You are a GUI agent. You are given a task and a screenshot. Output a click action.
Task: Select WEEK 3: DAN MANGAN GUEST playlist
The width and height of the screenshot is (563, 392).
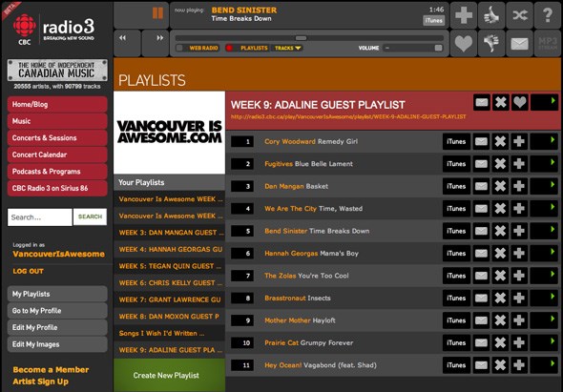click(x=169, y=233)
